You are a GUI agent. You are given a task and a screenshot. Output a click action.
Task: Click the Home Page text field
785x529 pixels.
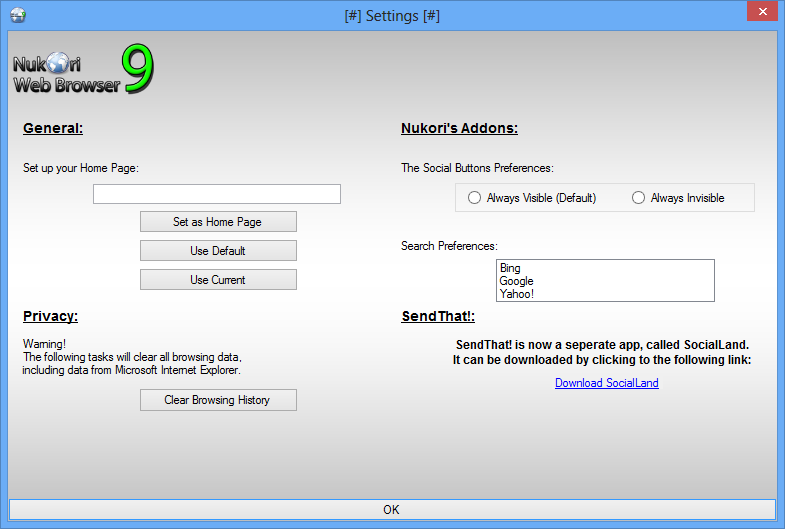point(217,194)
